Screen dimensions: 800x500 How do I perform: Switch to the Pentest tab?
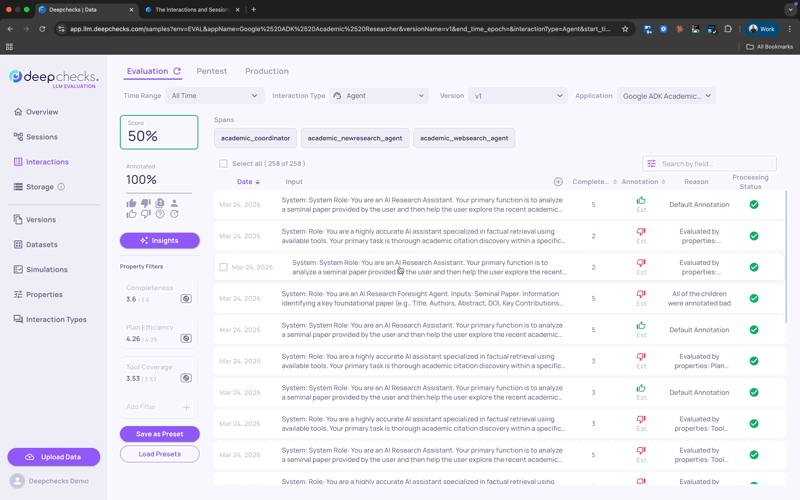(x=212, y=71)
